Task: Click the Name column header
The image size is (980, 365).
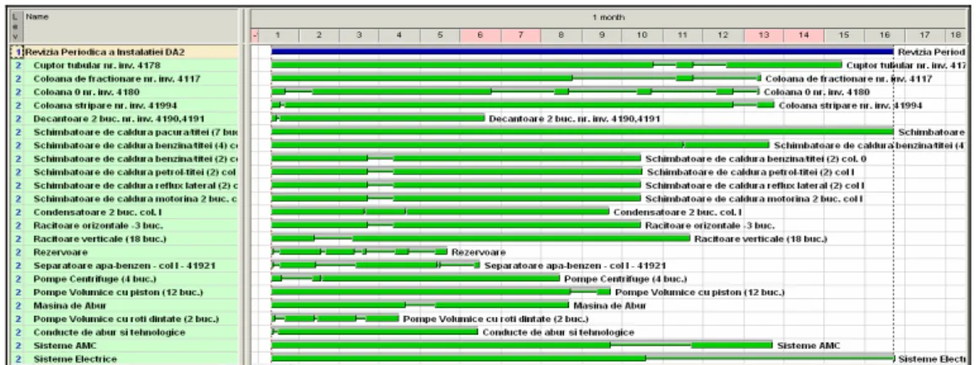Action: pyautogui.click(x=131, y=26)
